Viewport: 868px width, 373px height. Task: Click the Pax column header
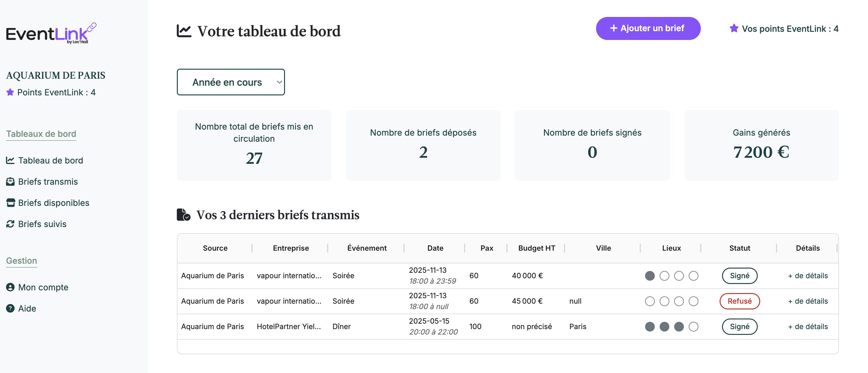tap(487, 248)
